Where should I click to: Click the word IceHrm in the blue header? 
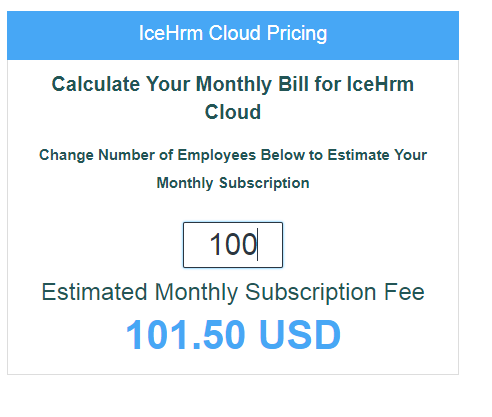click(x=171, y=33)
